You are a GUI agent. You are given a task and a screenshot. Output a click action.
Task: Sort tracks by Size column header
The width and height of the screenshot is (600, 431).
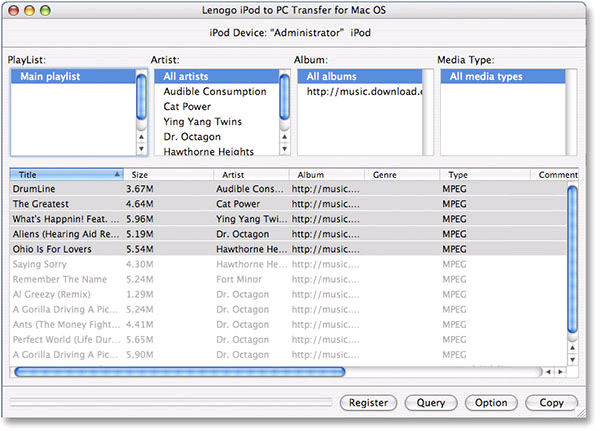click(x=168, y=174)
